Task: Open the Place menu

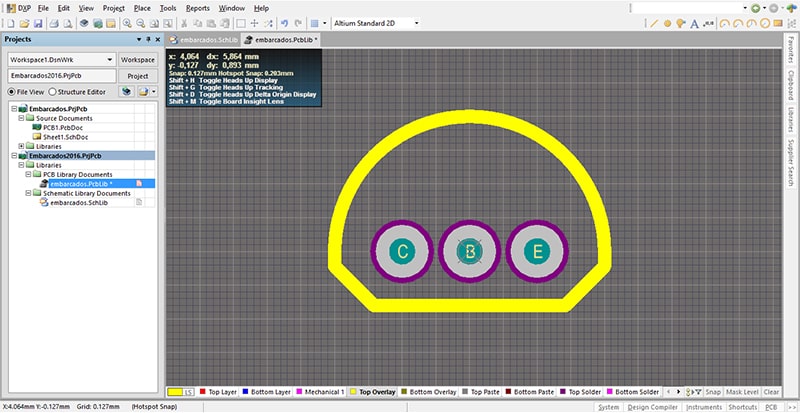Action: 141,7
